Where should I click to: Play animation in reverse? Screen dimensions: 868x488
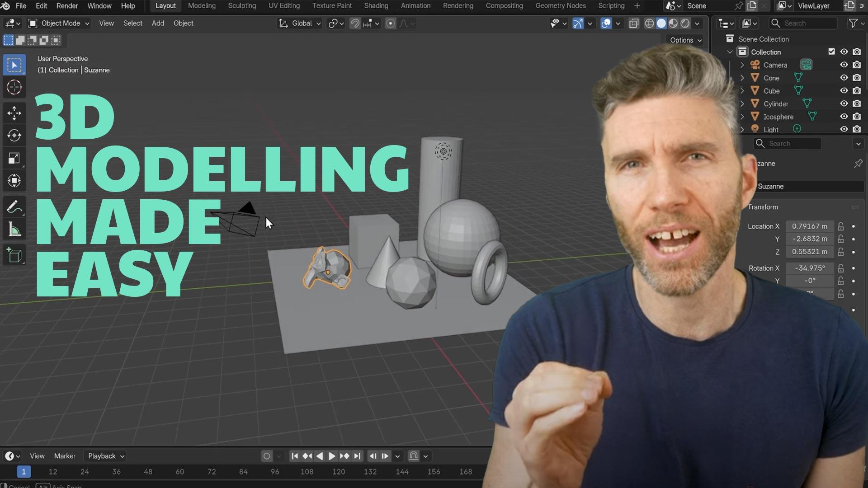tap(320, 456)
